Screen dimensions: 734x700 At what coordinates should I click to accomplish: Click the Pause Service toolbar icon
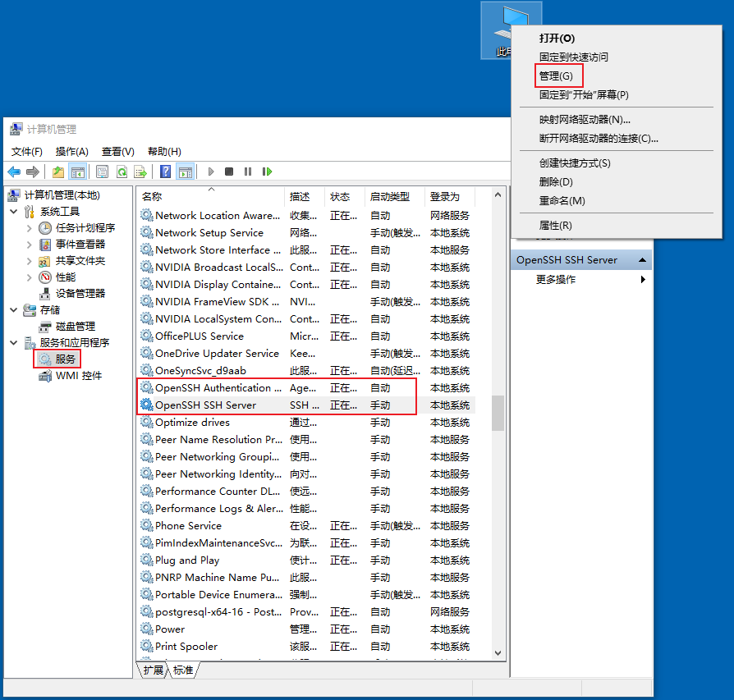click(x=248, y=172)
